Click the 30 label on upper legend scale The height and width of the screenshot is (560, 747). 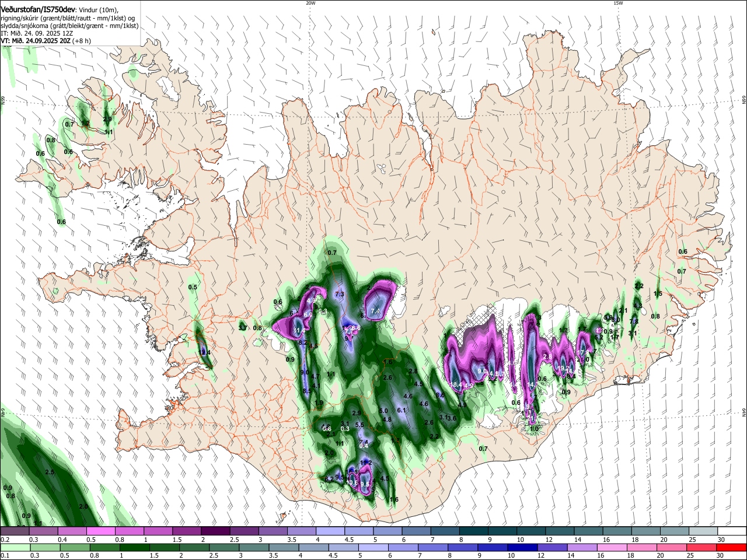(721, 540)
